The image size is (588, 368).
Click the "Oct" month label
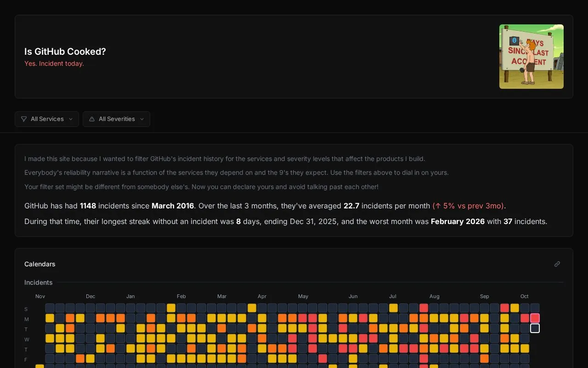(x=525, y=296)
